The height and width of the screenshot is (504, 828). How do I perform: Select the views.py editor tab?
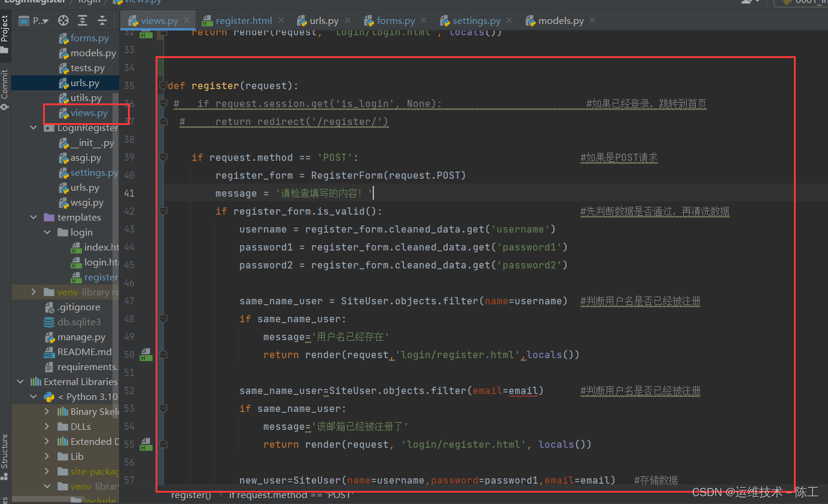pos(159,21)
